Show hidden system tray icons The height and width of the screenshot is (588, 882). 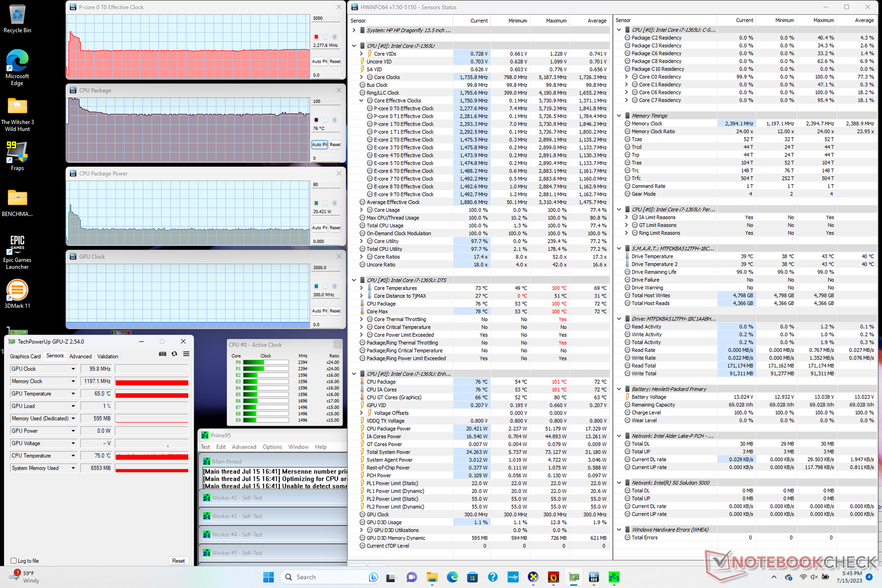click(x=774, y=577)
